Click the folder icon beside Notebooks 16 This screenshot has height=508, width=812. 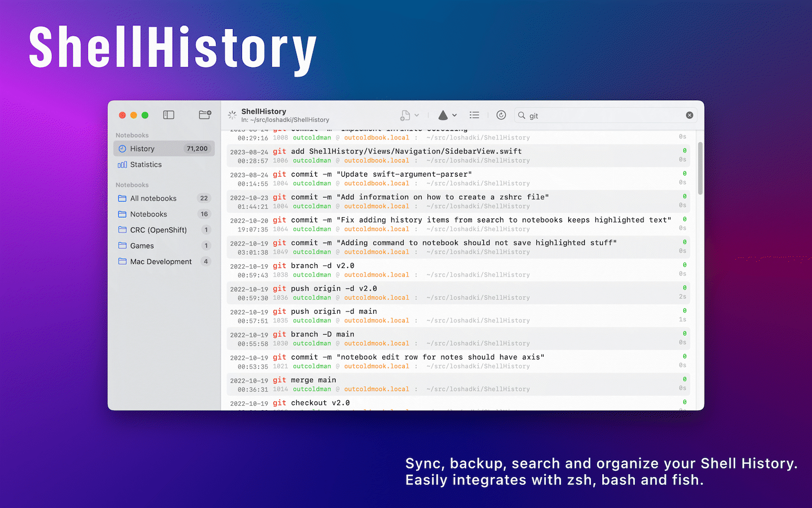click(x=122, y=214)
